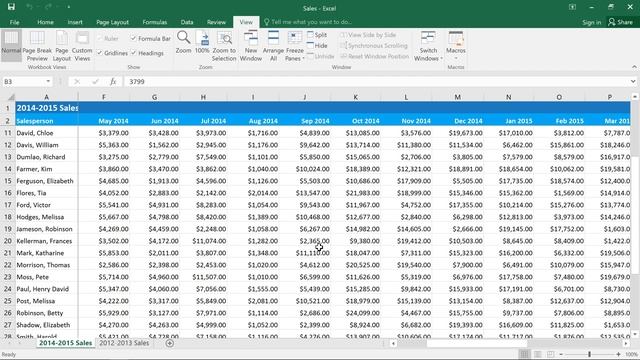Click the Oct 2014 header cell

click(356, 121)
